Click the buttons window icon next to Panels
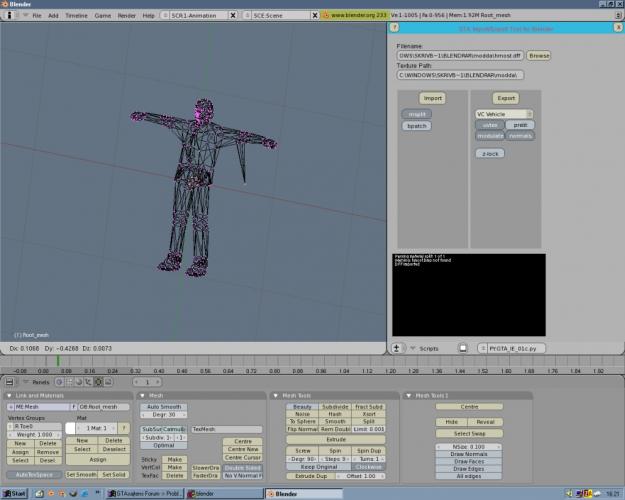Screen dimensions: 625x500 click(10, 381)
